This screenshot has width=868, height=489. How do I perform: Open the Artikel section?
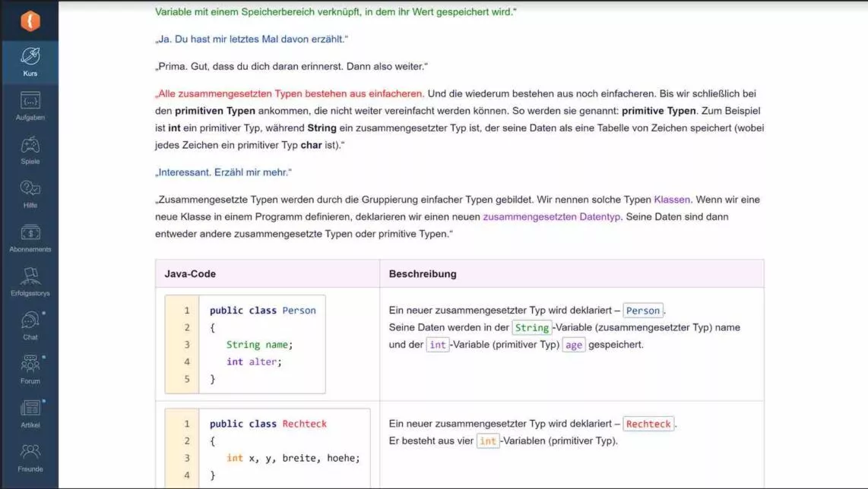(30, 414)
